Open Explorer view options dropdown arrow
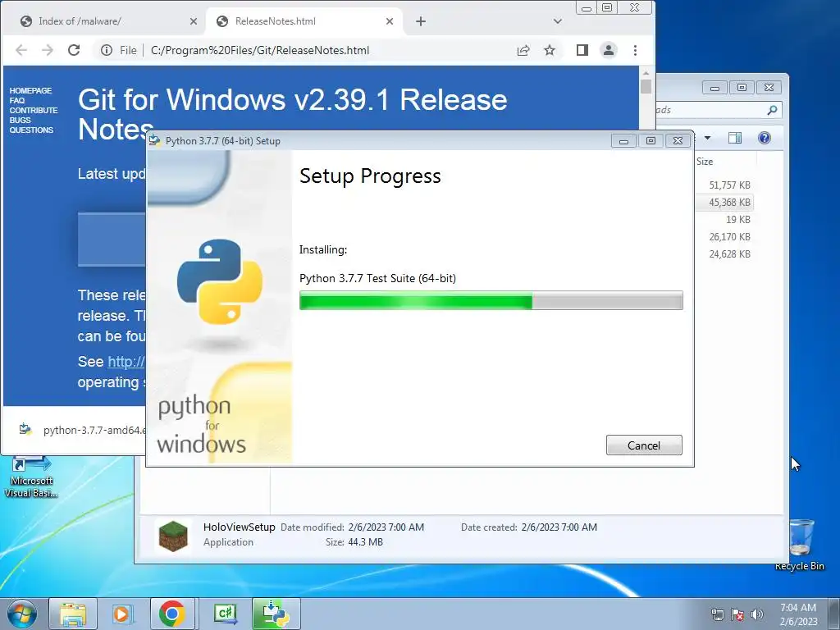The image size is (840, 630). [x=707, y=138]
